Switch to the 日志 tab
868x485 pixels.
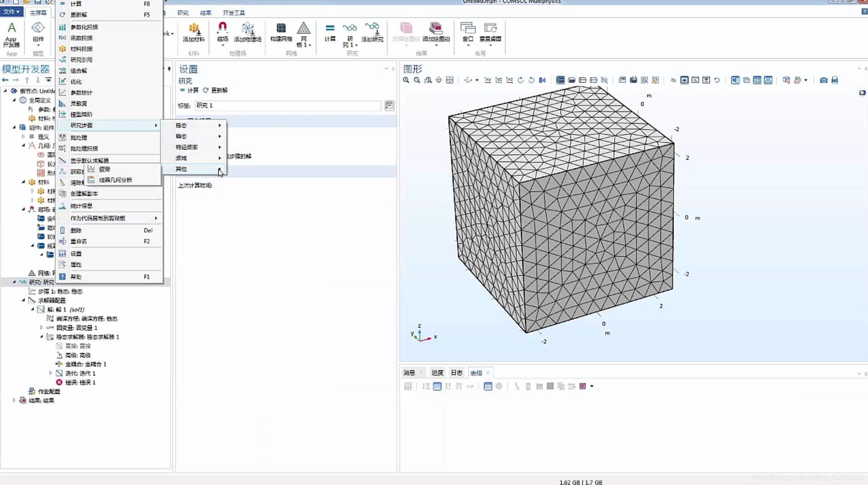point(456,373)
